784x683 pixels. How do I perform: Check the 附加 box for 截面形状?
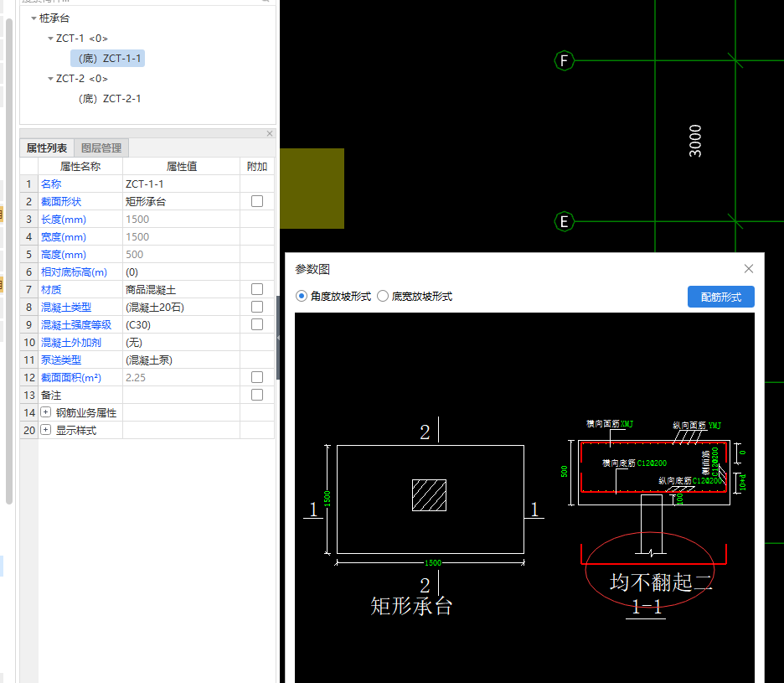click(x=257, y=201)
